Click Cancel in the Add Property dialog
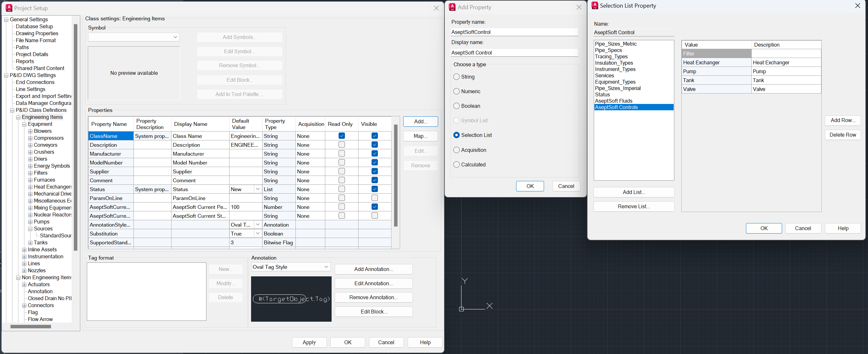Screen dimensions: 868x354 click(566, 186)
